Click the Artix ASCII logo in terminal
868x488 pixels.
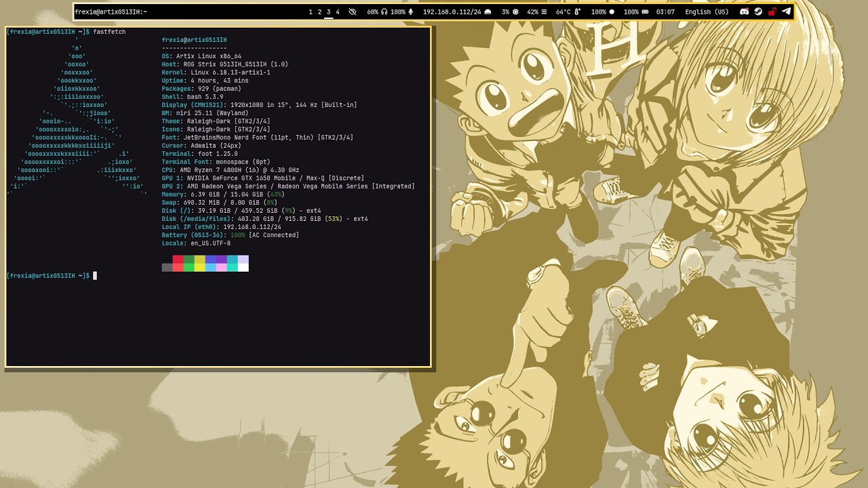click(77, 117)
